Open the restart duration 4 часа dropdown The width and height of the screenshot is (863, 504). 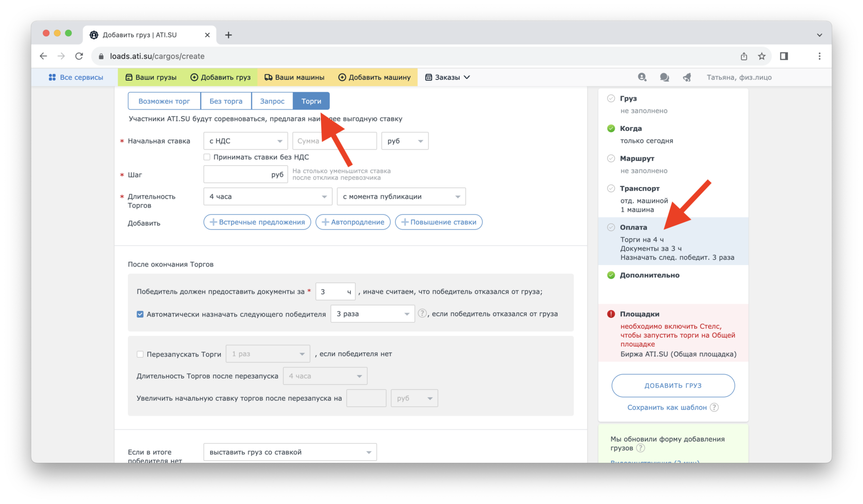[x=325, y=376]
